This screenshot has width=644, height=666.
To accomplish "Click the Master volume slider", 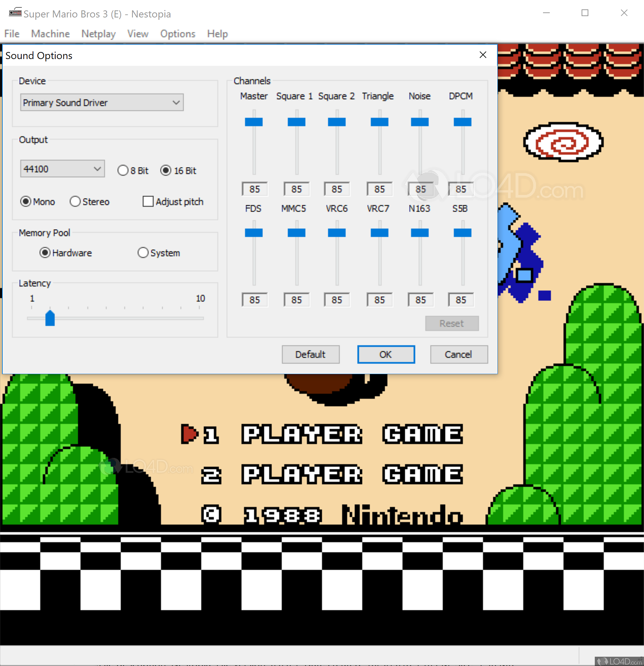I will click(254, 122).
